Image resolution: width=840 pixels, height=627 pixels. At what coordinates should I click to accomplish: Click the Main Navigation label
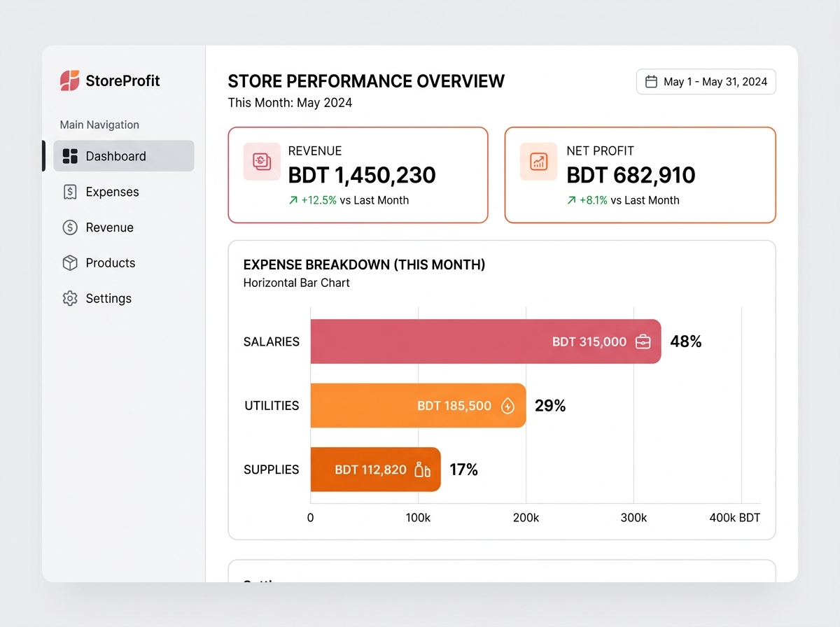99,125
